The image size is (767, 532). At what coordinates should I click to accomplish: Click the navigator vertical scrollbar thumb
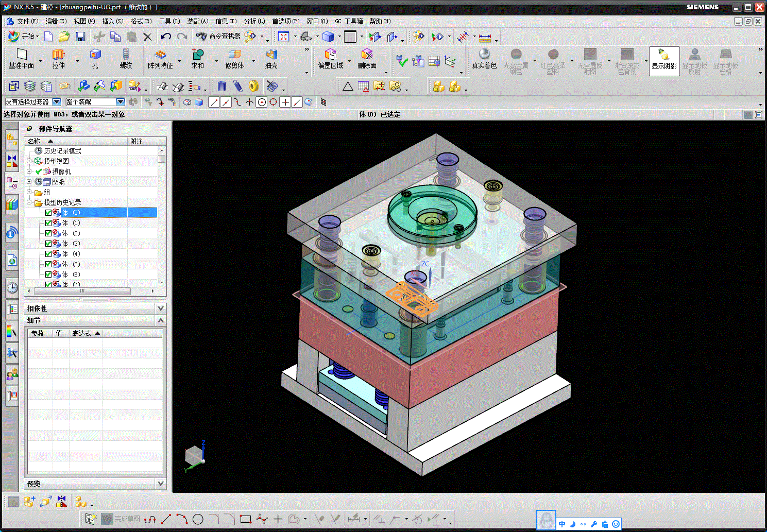tap(162, 159)
